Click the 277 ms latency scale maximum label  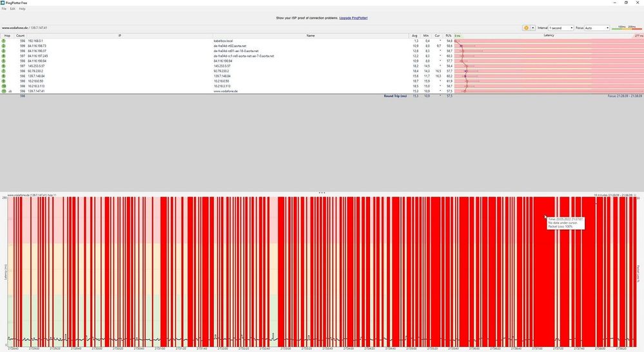(639, 36)
